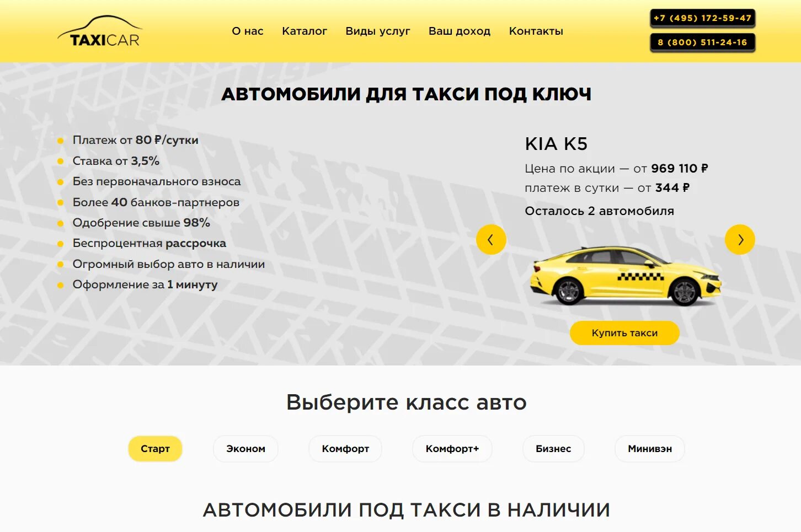801x532 pixels.
Task: Show next car in the slider
Action: pyautogui.click(x=740, y=239)
